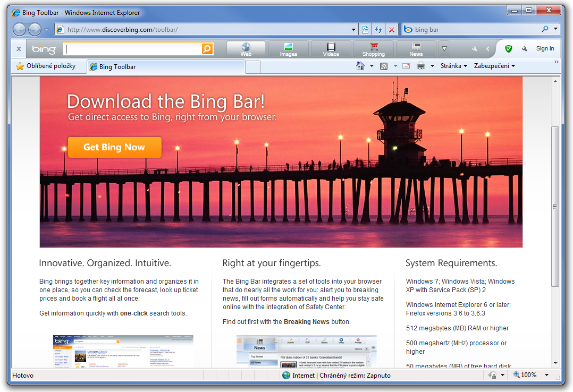Click 'Internet | Chráněný režim: Zapnuto' status text
The height and width of the screenshot is (392, 573).
pyautogui.click(x=341, y=376)
